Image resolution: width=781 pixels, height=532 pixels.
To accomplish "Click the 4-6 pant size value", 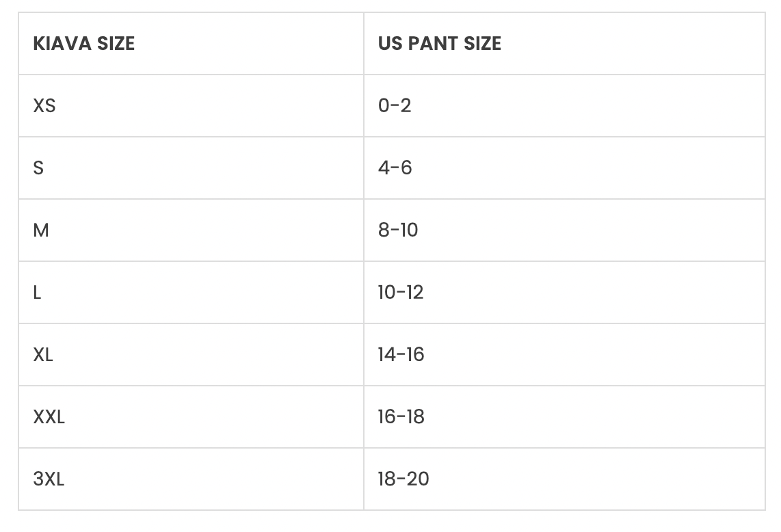I will [395, 168].
